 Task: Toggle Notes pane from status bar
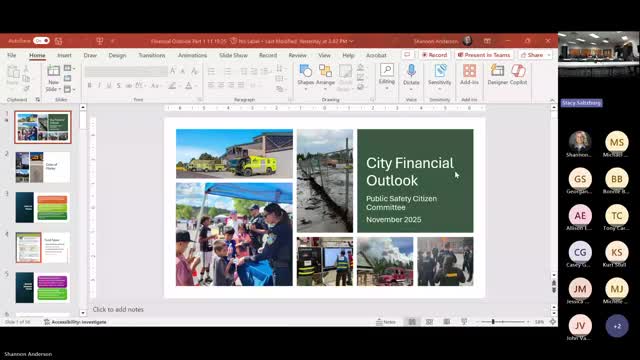tap(386, 322)
